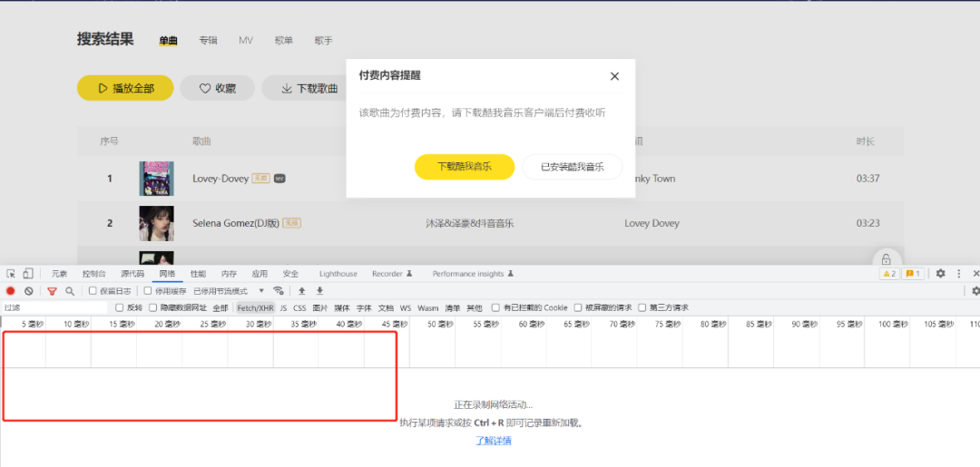Open the 了解详情 link
Viewport: 980px width, 467px height.
point(493,440)
